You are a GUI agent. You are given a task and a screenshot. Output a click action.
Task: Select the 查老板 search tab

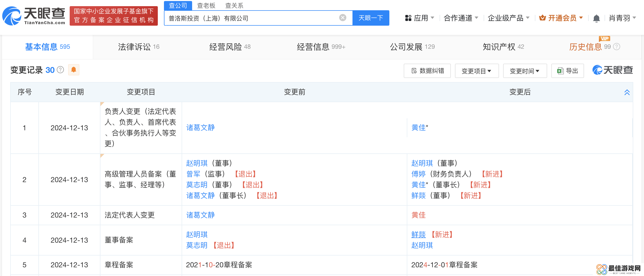[206, 5]
